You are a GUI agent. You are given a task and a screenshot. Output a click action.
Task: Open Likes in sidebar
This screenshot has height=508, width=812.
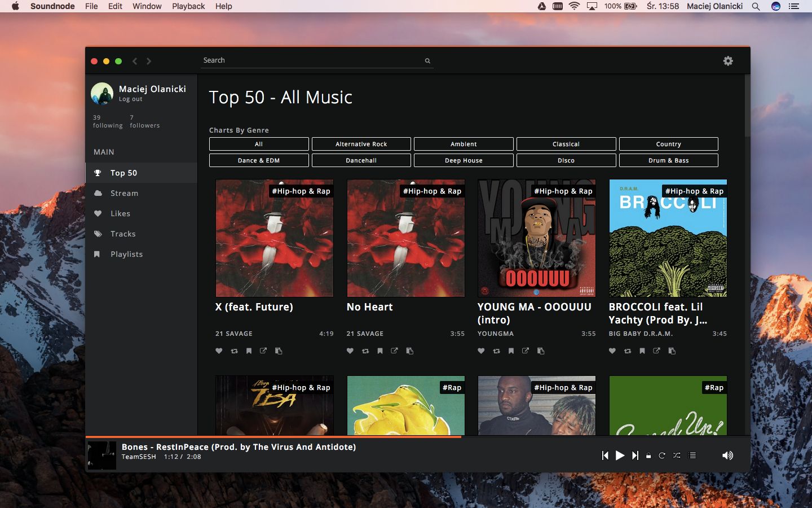[142, 213]
